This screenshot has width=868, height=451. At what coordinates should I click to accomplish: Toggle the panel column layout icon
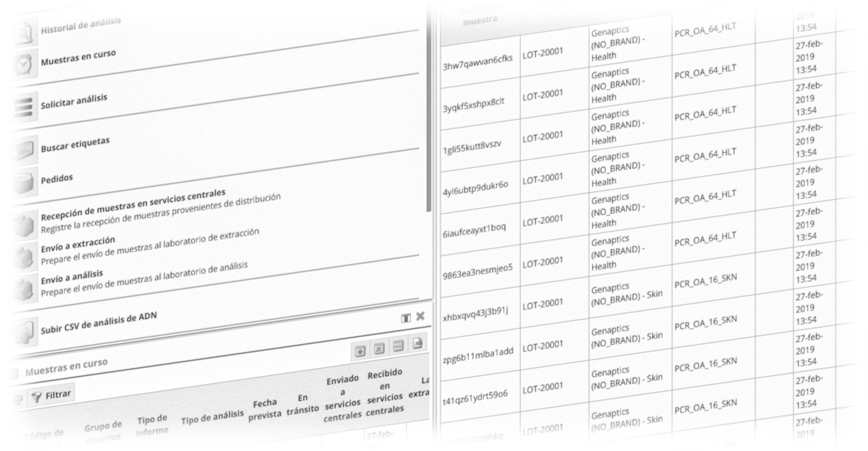(407, 318)
